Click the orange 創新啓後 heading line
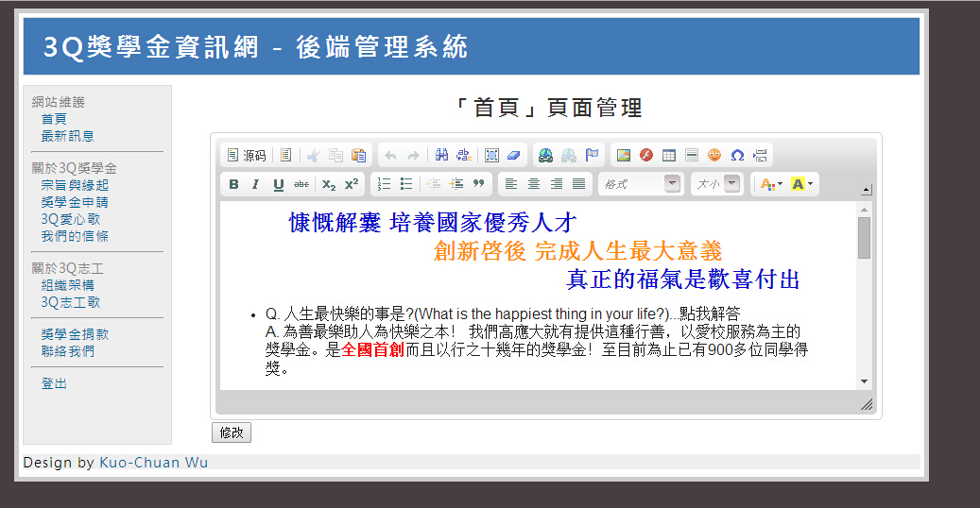Viewport: 980px width, 508px height. (x=578, y=251)
